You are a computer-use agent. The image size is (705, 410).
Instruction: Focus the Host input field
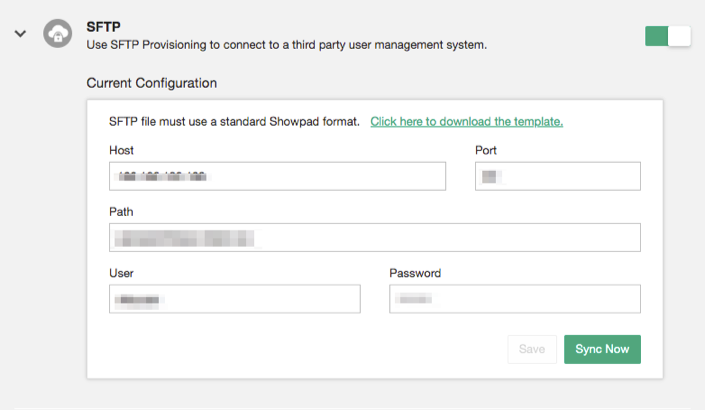(x=277, y=176)
